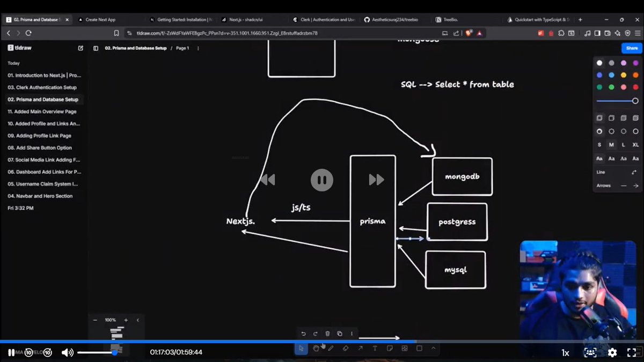Open the arrowhead end dropdown
Screen dimensions: 644x362
point(635,186)
